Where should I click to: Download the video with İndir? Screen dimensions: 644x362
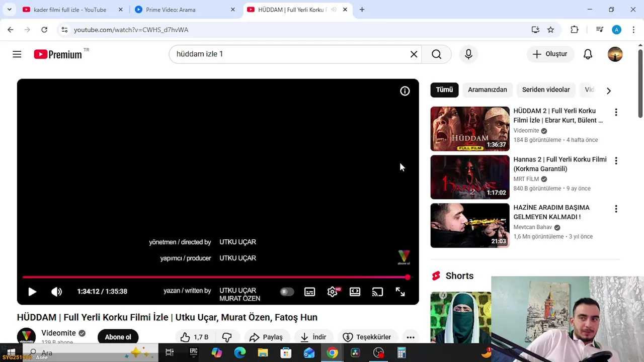[x=313, y=337]
